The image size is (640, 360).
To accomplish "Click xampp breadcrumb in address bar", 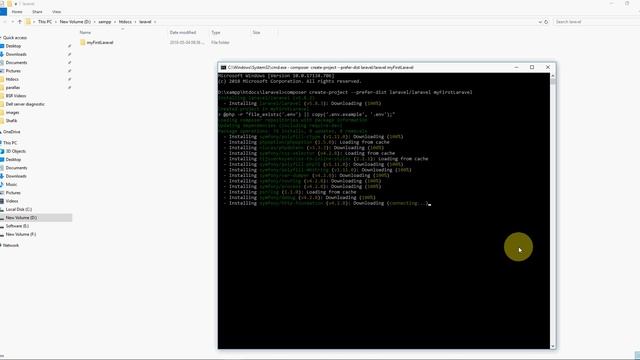I will point(105,22).
